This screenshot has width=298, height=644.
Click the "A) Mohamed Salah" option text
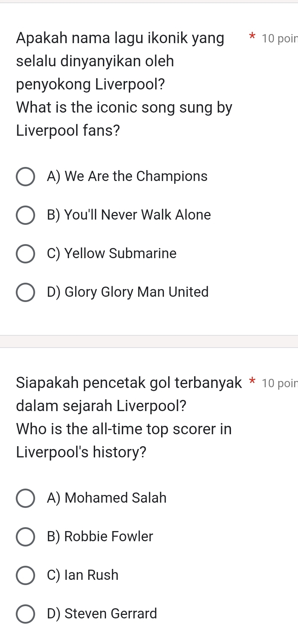coord(107,498)
